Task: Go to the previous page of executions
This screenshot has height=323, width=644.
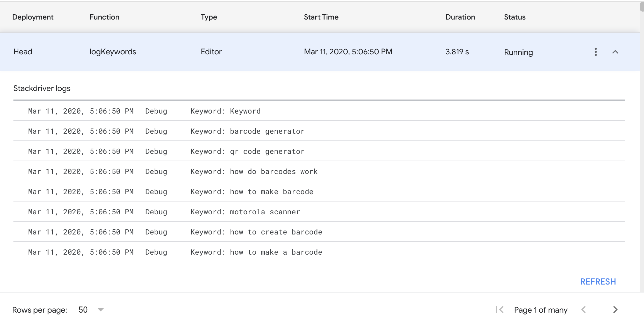Action: click(584, 310)
